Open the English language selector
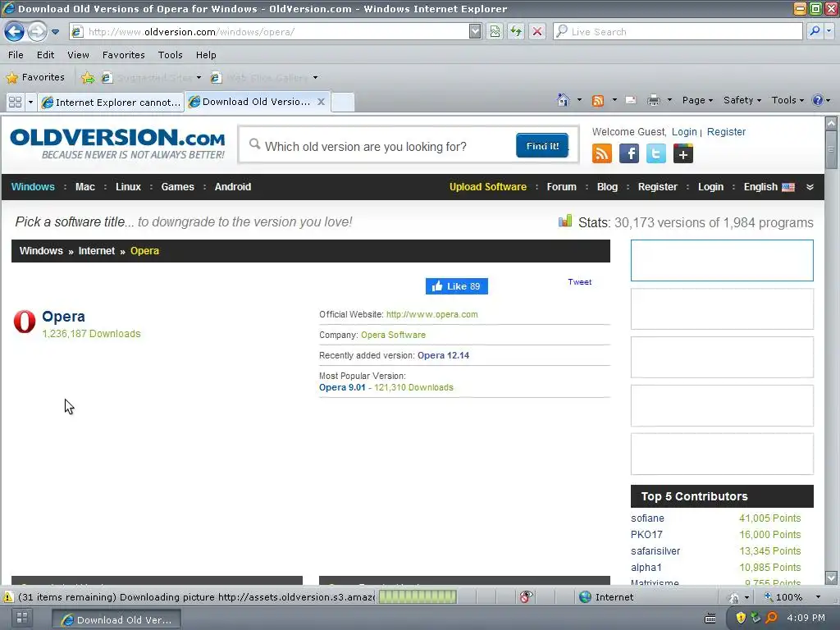840x630 pixels. click(x=769, y=187)
